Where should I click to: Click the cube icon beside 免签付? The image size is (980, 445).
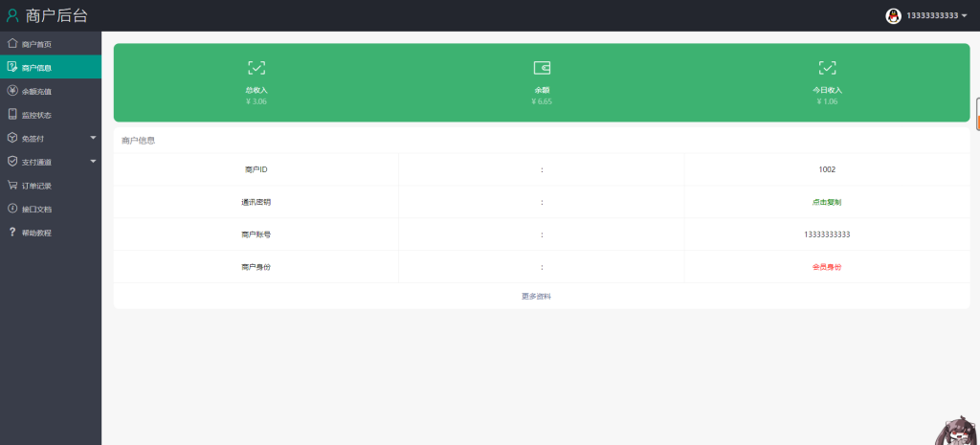11,138
